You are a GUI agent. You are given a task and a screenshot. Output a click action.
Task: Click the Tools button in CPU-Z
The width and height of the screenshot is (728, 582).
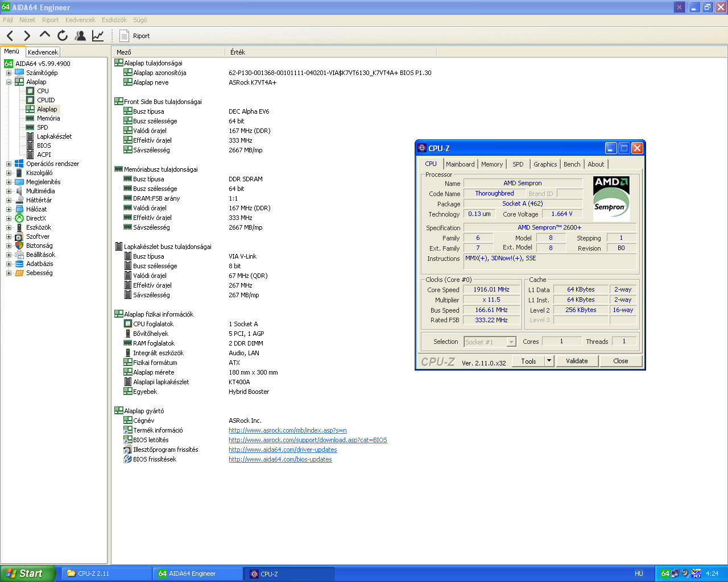coord(528,361)
